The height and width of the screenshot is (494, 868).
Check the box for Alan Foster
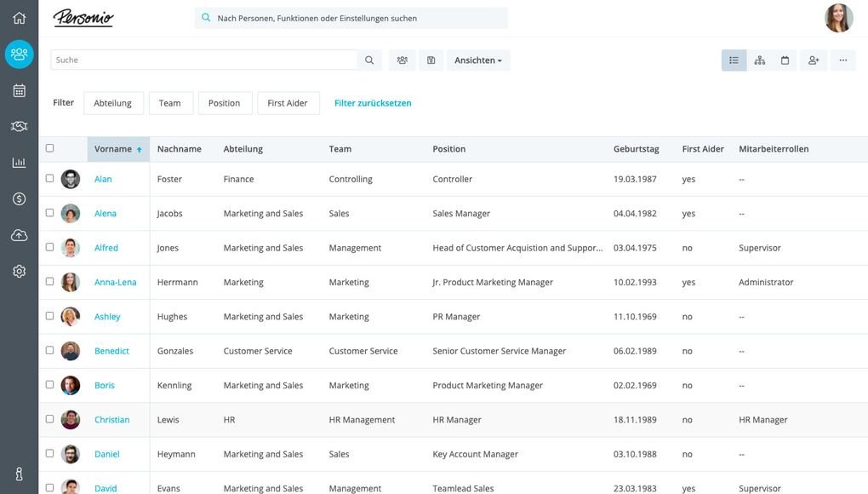click(49, 179)
